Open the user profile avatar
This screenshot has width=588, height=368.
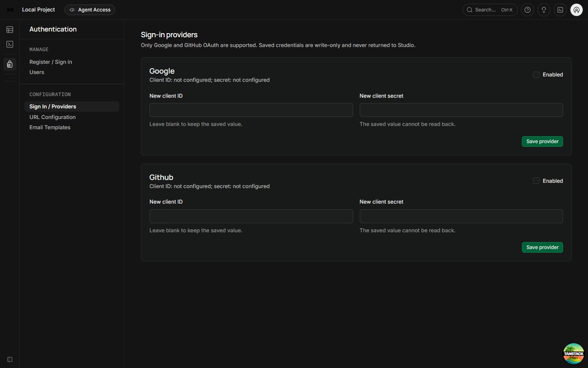[577, 10]
